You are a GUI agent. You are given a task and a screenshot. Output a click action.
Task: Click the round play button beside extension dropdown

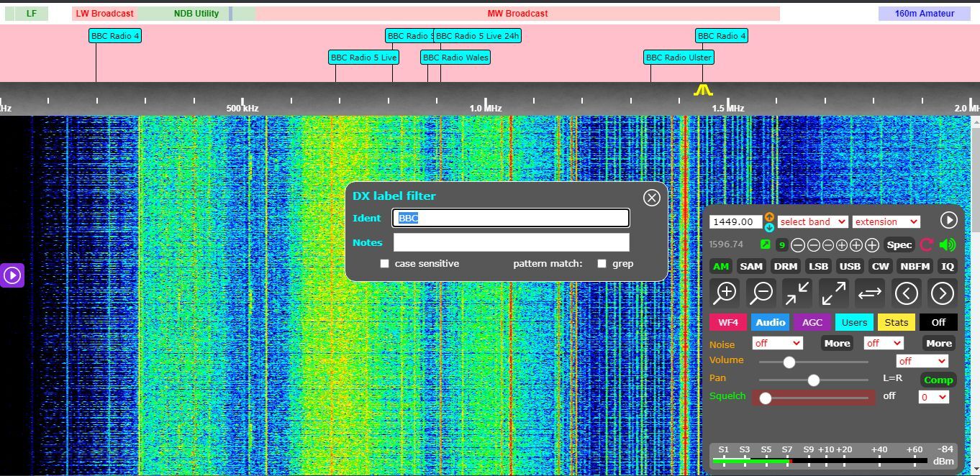(x=948, y=221)
